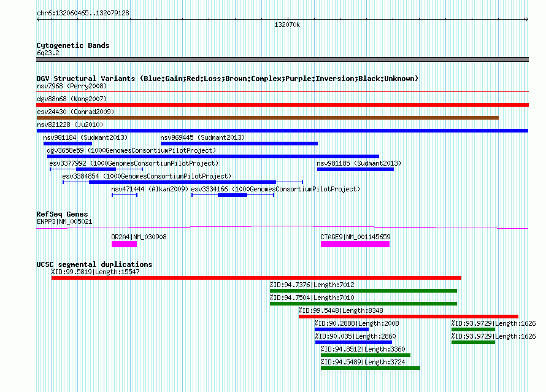Click the ENPP3 NM_005021 gene line
This screenshot has height=392, width=546.
pos(282,228)
